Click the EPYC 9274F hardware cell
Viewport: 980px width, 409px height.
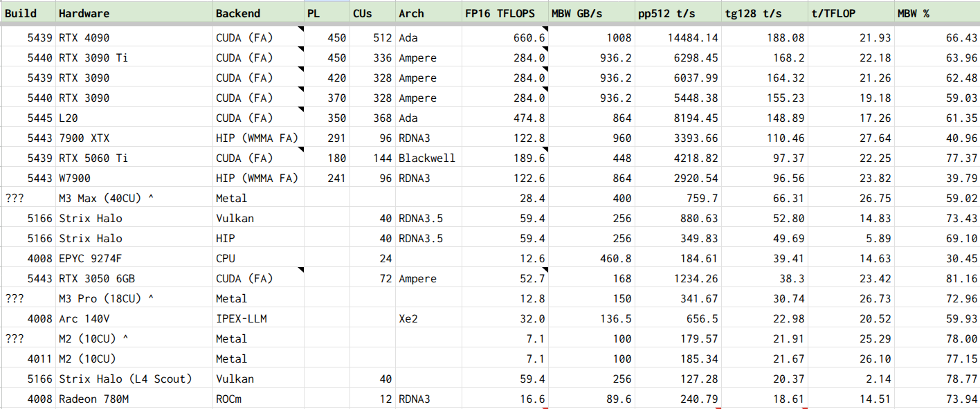(x=134, y=259)
